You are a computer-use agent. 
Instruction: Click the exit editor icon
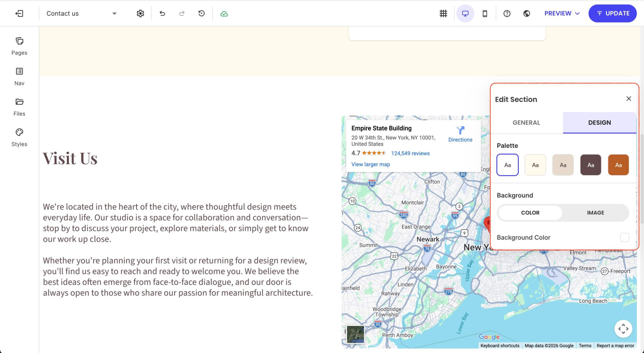pyautogui.click(x=19, y=13)
